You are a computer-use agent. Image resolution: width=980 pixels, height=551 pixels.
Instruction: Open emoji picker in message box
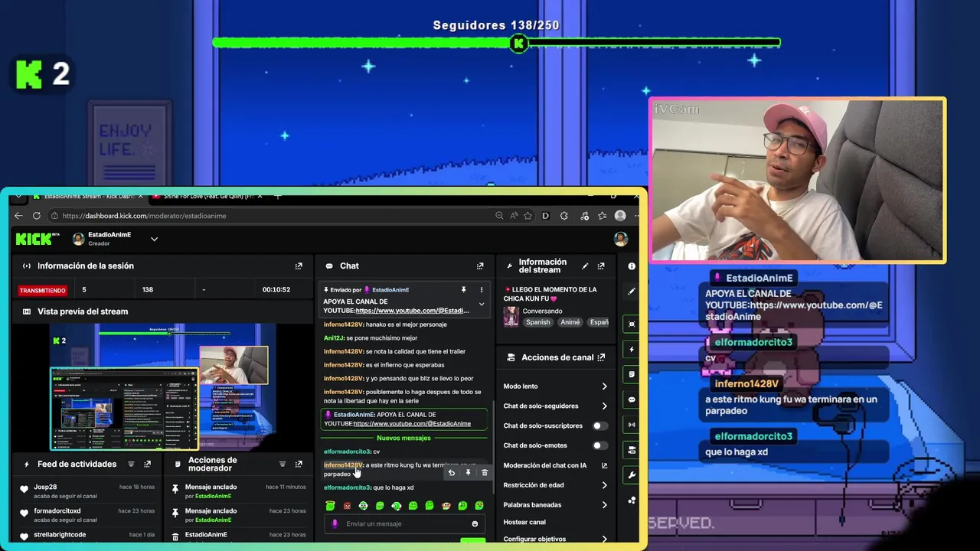pos(475,524)
